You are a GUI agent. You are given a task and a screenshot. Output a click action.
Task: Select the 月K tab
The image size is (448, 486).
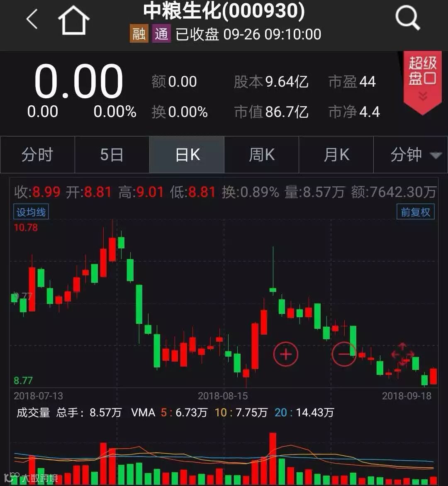click(x=336, y=154)
